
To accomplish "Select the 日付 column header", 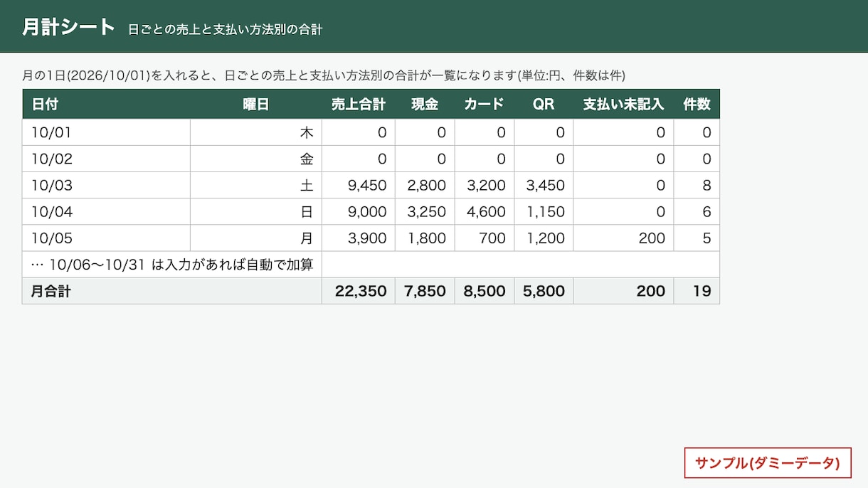I will [107, 105].
